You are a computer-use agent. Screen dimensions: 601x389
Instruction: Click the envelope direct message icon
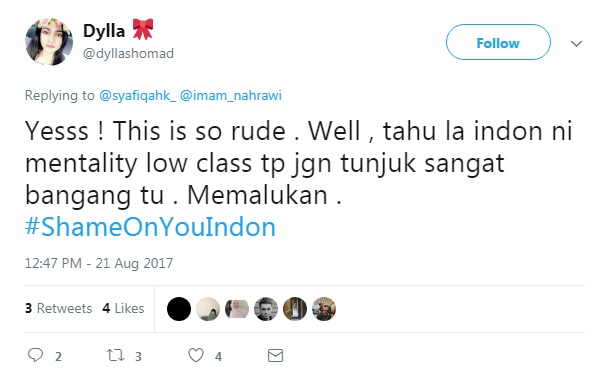275,356
